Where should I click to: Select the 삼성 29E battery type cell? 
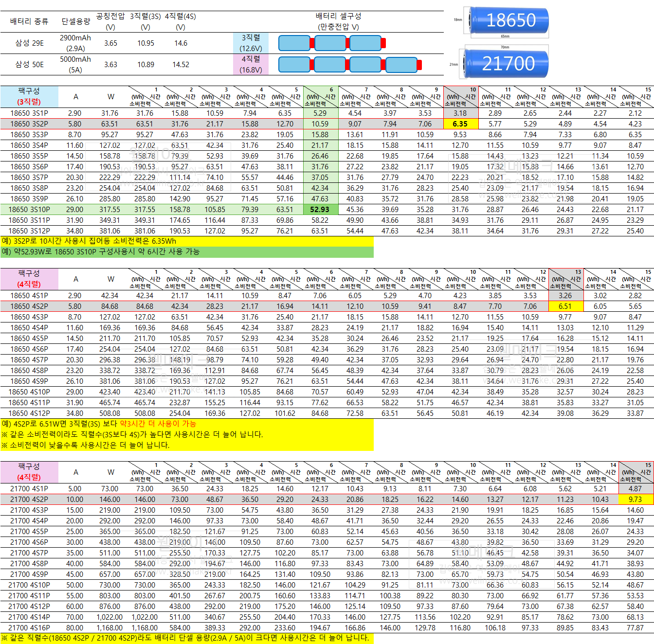[29, 43]
